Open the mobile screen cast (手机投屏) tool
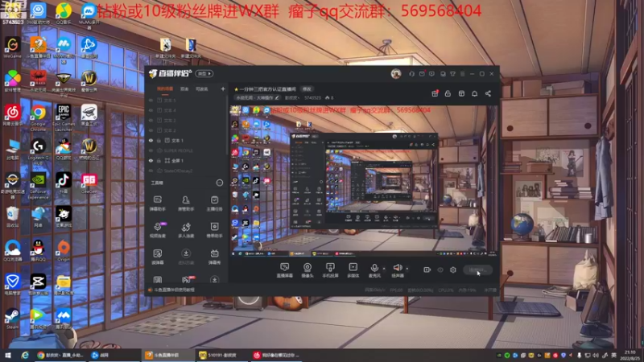The height and width of the screenshot is (362, 644). click(x=330, y=270)
